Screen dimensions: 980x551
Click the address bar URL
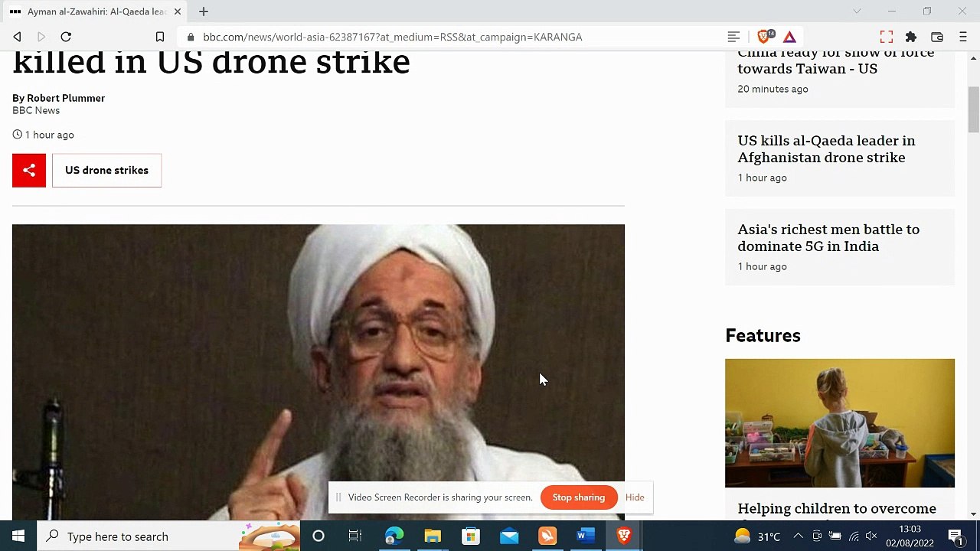(x=392, y=37)
